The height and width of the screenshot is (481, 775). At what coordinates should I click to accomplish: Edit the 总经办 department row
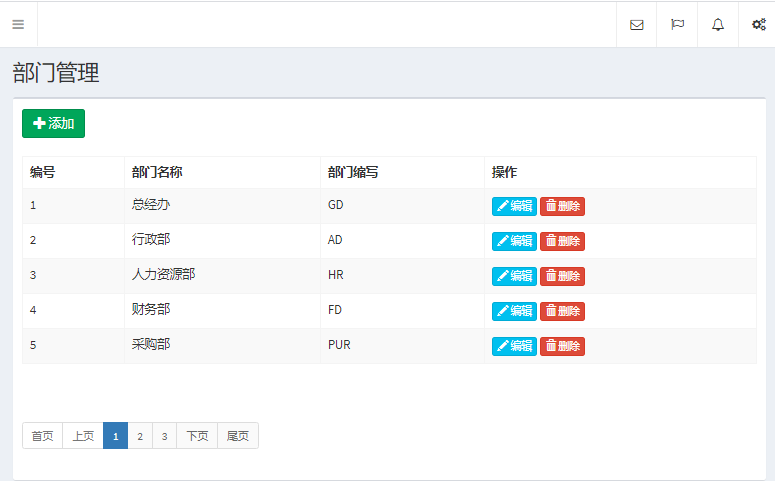pos(514,206)
